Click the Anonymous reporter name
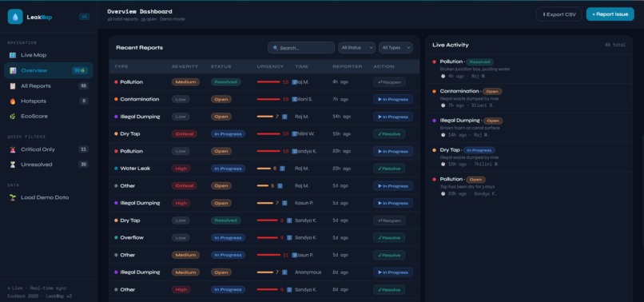Screen dimensions: 644x302 click(x=308, y=272)
